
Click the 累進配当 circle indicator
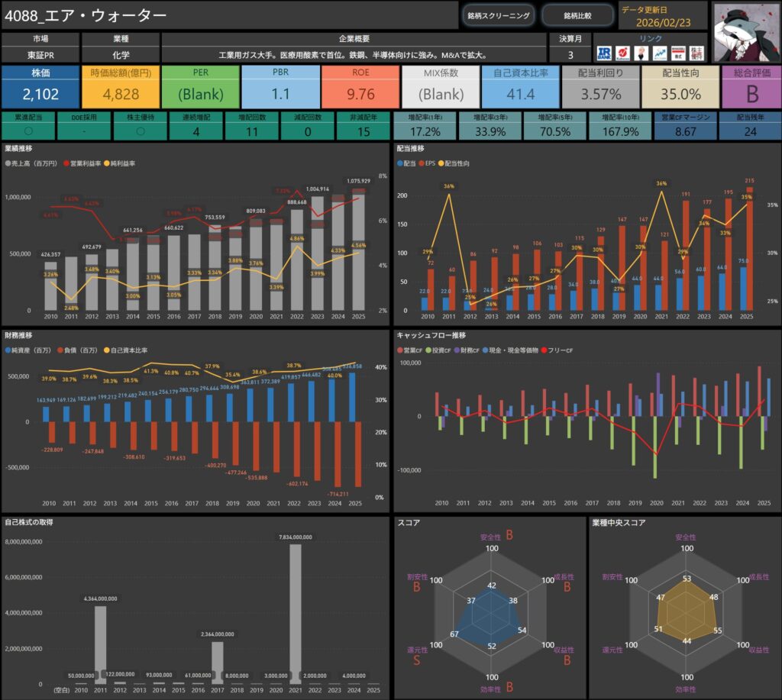[x=28, y=132]
